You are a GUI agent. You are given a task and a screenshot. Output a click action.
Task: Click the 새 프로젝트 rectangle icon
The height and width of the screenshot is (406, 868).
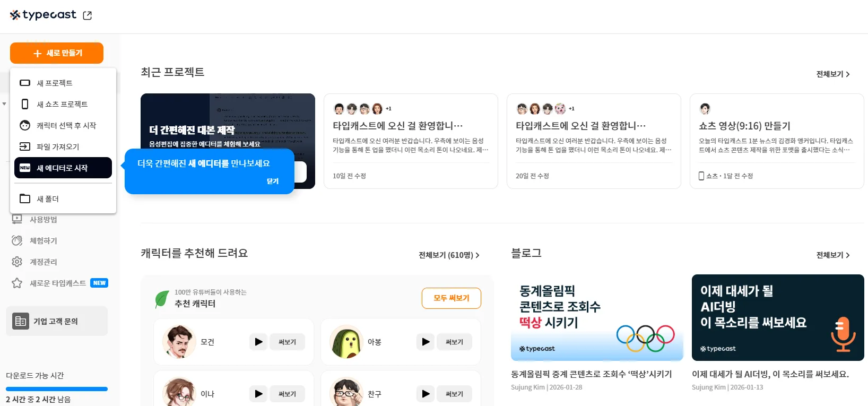25,83
